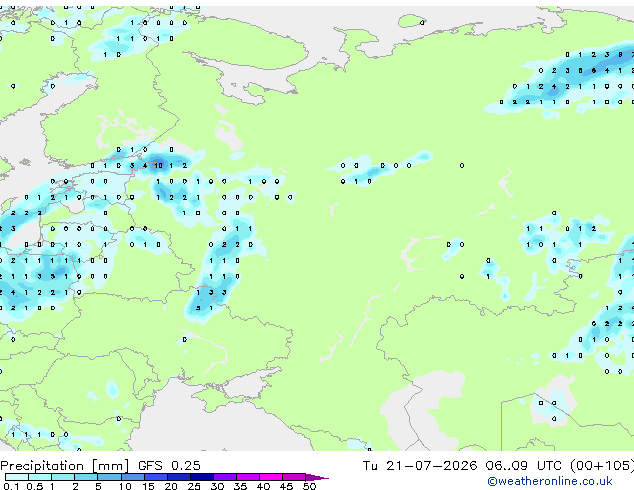Click the map value "10" in the dark blue cell
This screenshot has width=634, height=490.
[158, 165]
